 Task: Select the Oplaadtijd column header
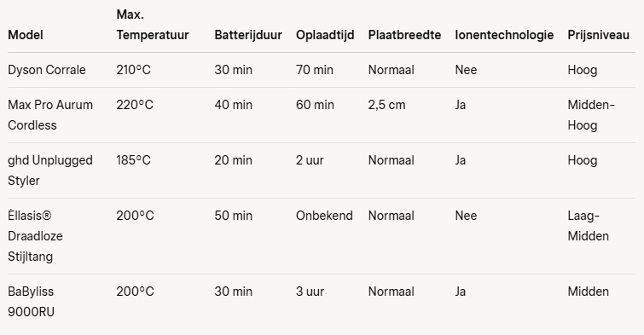(325, 35)
